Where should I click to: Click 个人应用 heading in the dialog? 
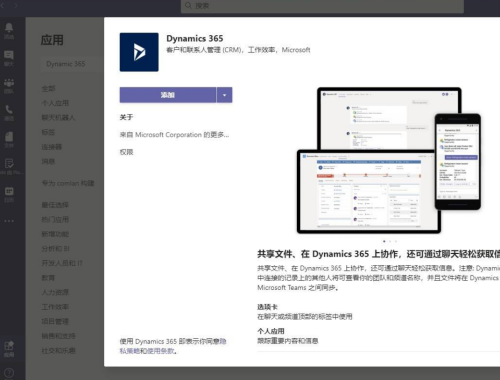click(271, 331)
